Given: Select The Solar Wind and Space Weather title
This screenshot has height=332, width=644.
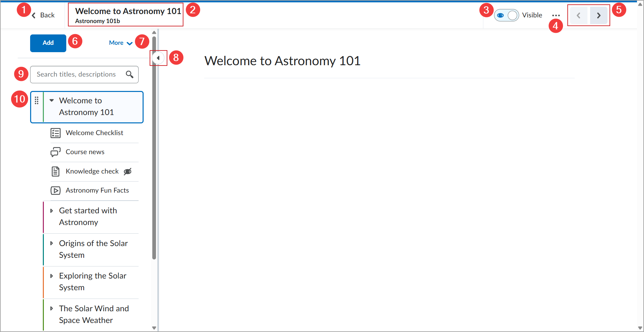Looking at the screenshot, I should coord(94,314).
